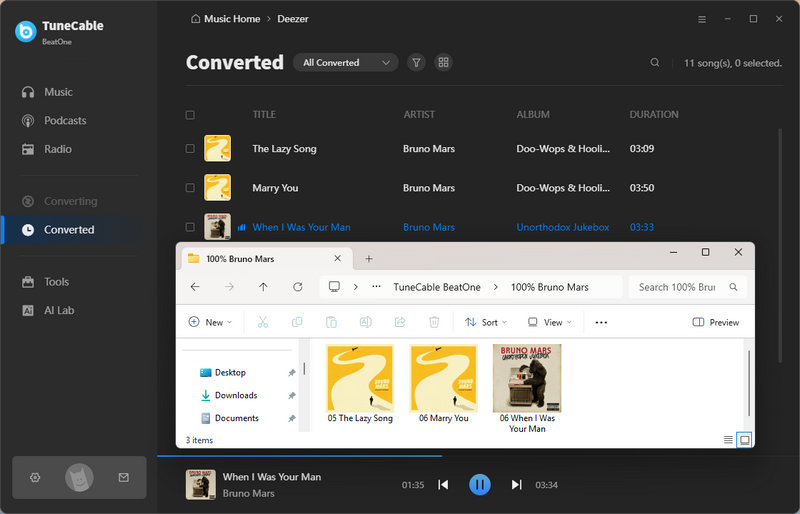Go to Radio in the sidebar
This screenshot has width=800, height=514.
coord(46,149)
